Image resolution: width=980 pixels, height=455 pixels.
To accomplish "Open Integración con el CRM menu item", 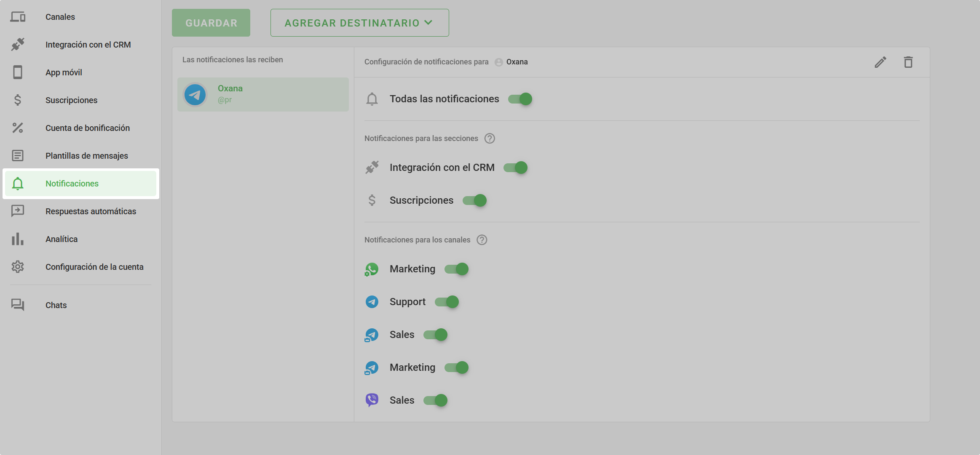I will pyautogui.click(x=81, y=45).
